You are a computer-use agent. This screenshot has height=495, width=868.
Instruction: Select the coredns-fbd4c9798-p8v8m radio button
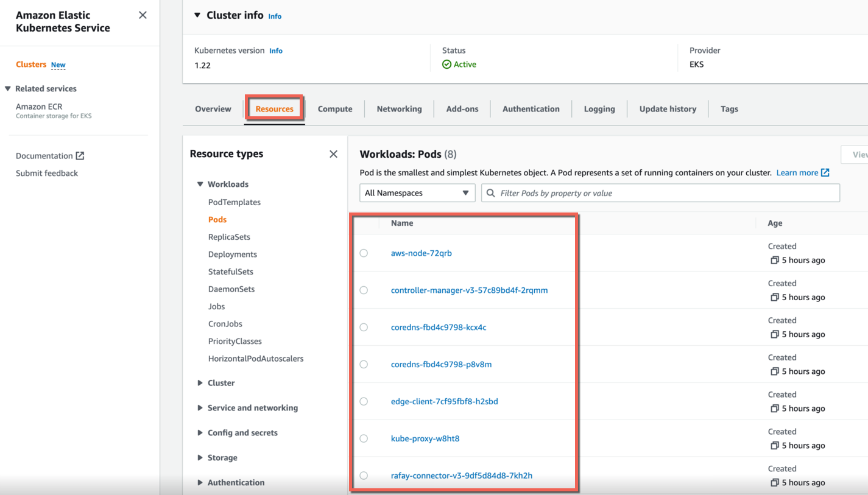364,365
